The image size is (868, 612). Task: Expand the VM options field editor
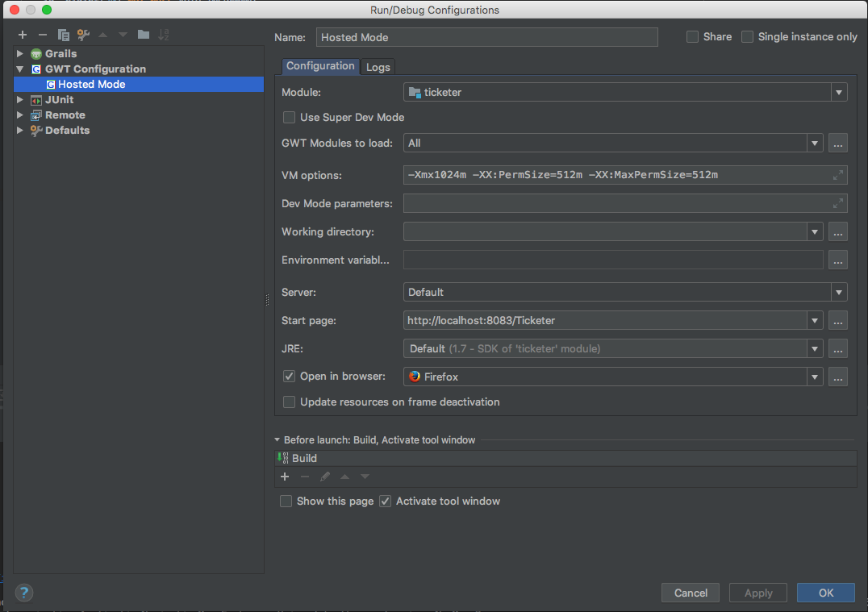838,175
